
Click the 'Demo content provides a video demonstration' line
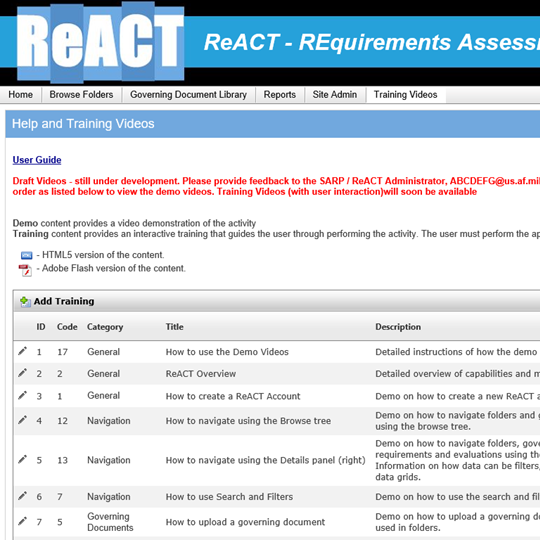134,223
